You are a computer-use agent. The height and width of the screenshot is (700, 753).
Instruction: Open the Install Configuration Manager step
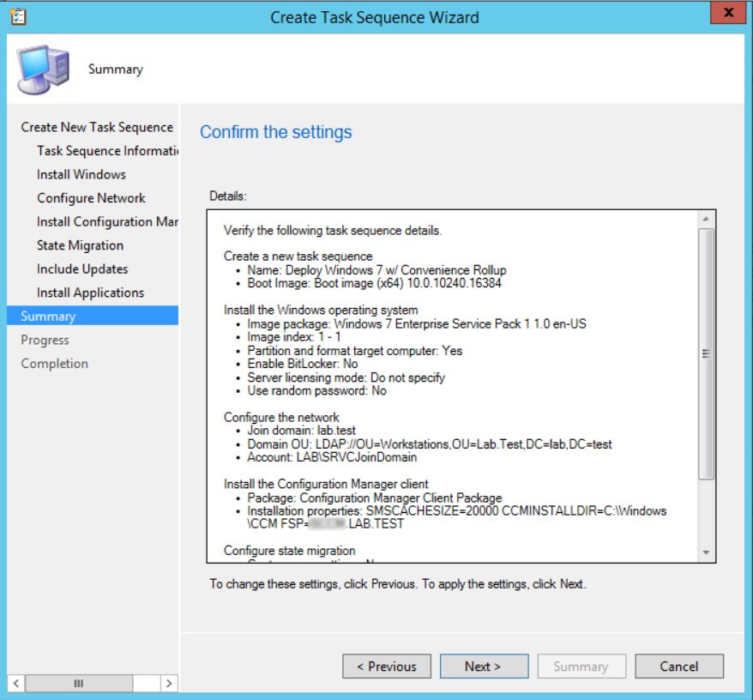pyautogui.click(x=107, y=221)
